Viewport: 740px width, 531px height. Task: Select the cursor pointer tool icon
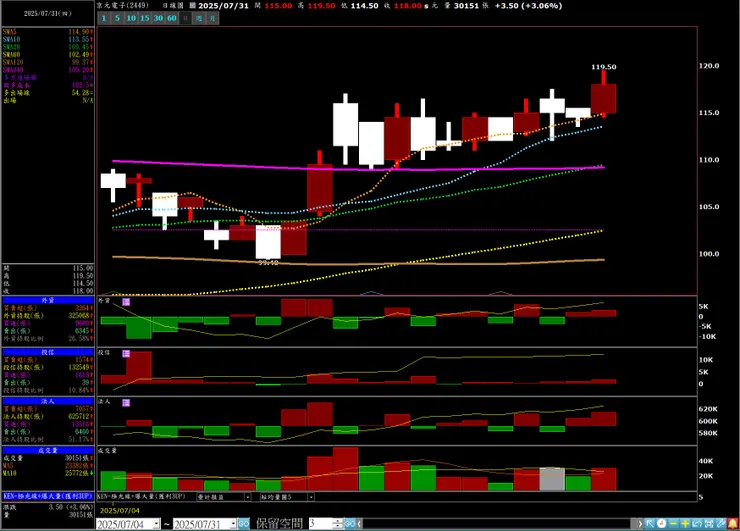[x=650, y=523]
